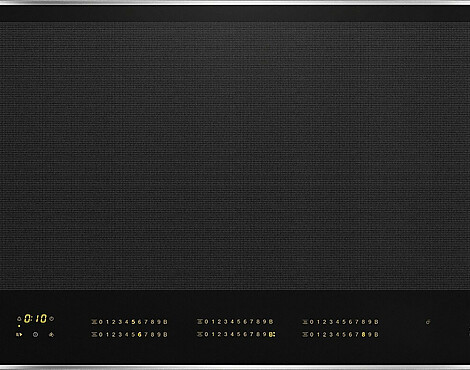
Task: Tap the child lock key icon
Action: coord(428,322)
